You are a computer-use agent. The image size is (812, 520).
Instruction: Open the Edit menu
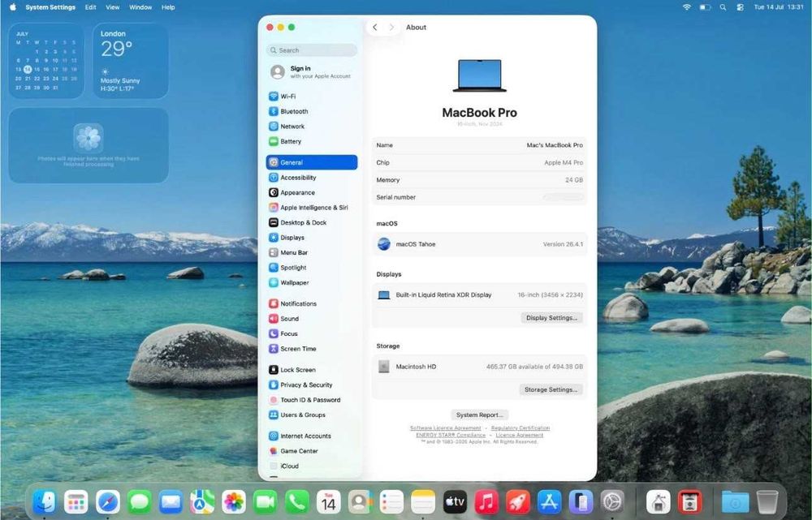pyautogui.click(x=91, y=7)
